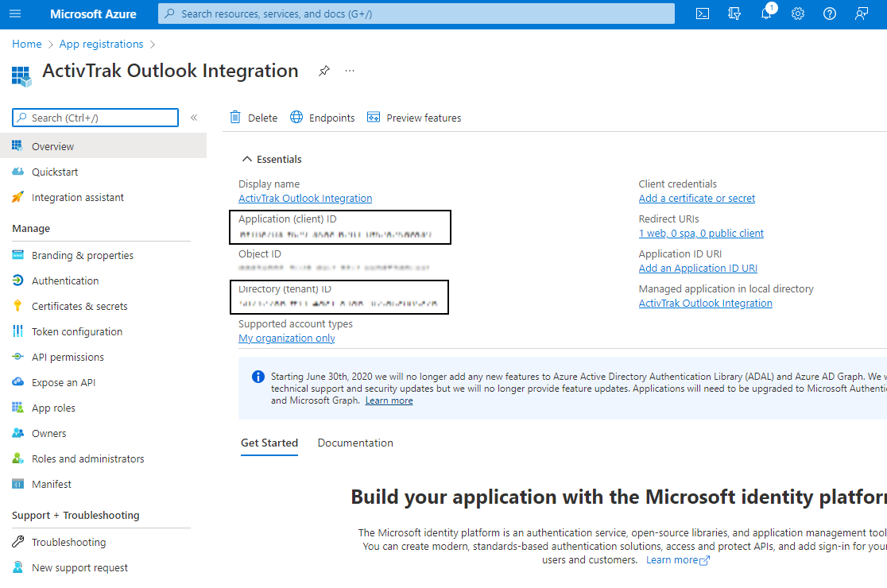The height and width of the screenshot is (588, 887).
Task: Collapse the left sidebar menu
Action: pyautogui.click(x=194, y=118)
